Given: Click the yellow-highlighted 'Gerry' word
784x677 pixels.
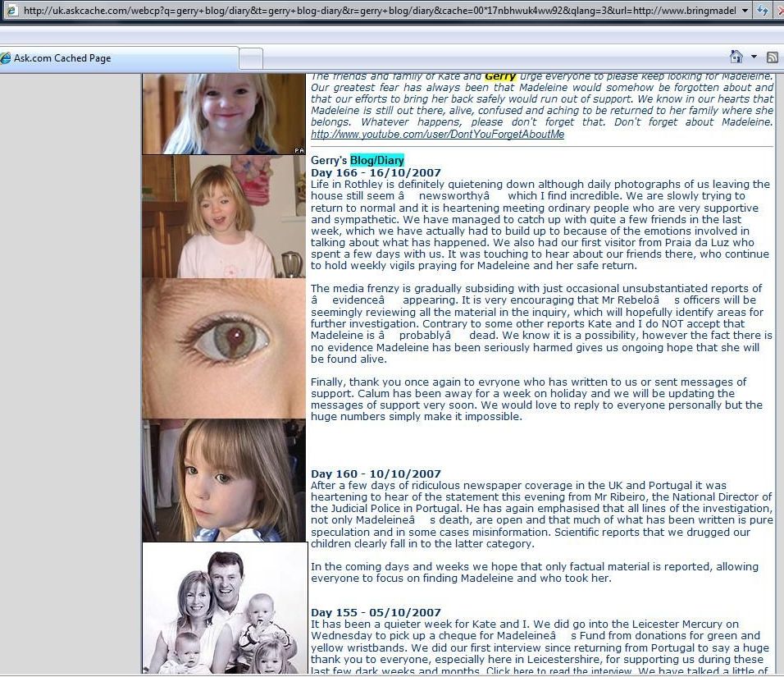Looking at the screenshot, I should (499, 76).
